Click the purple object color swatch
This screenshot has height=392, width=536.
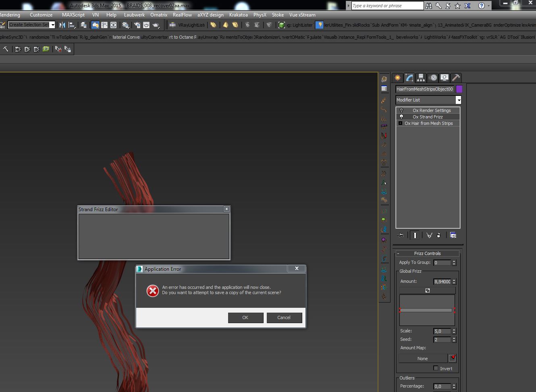459,89
